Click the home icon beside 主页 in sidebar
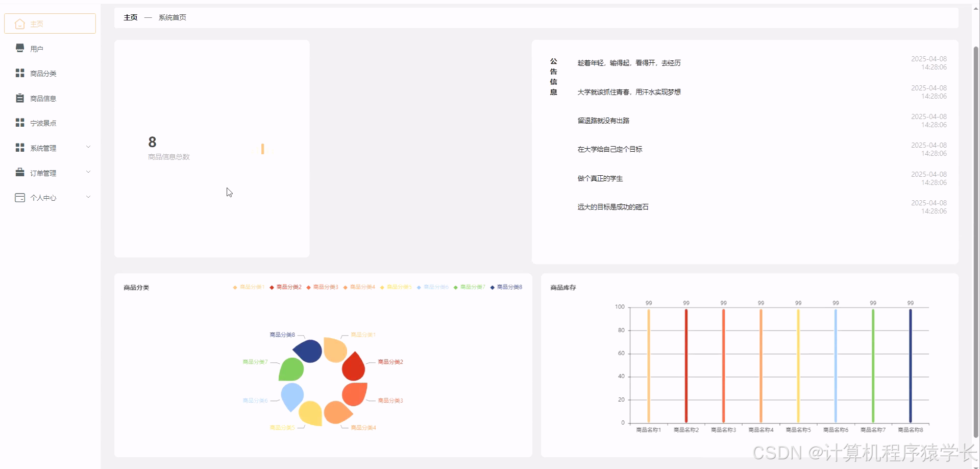 pos(20,24)
